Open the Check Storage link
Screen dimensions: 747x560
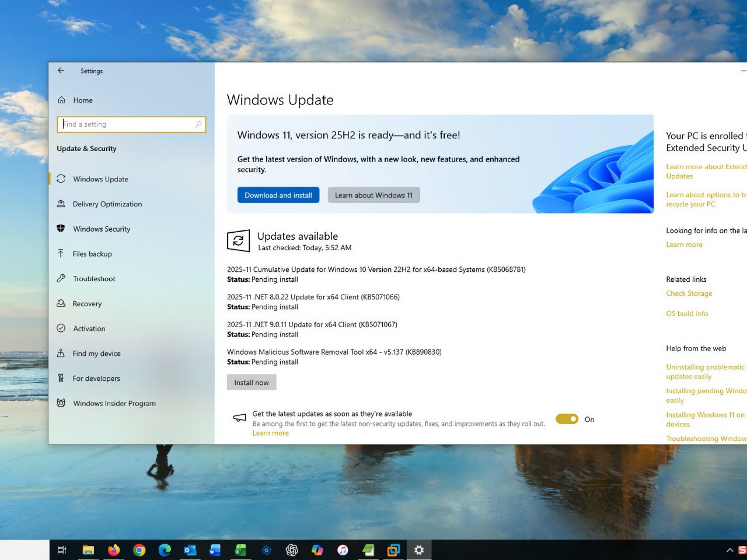click(689, 293)
